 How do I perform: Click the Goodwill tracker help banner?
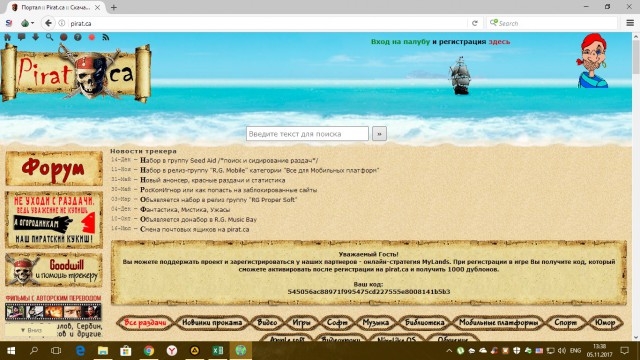click(54, 270)
